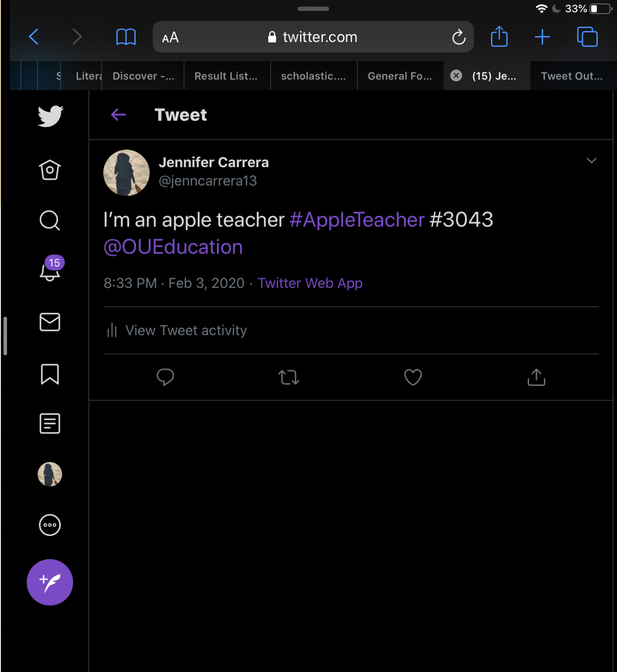
Task: Open Safari AA reader options menu
Action: point(170,37)
